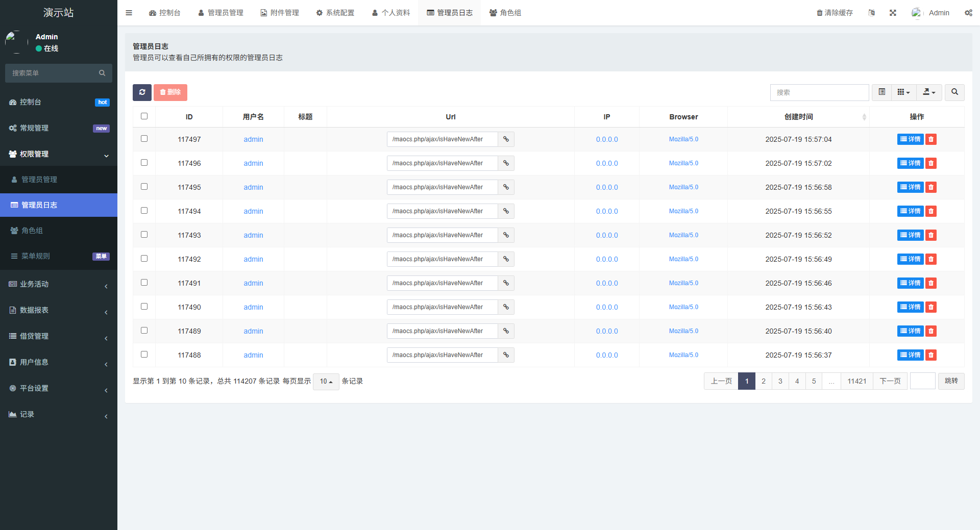Sort by the 创建时间 column arrows
Screen dimensions: 980x530
[x=864, y=116]
